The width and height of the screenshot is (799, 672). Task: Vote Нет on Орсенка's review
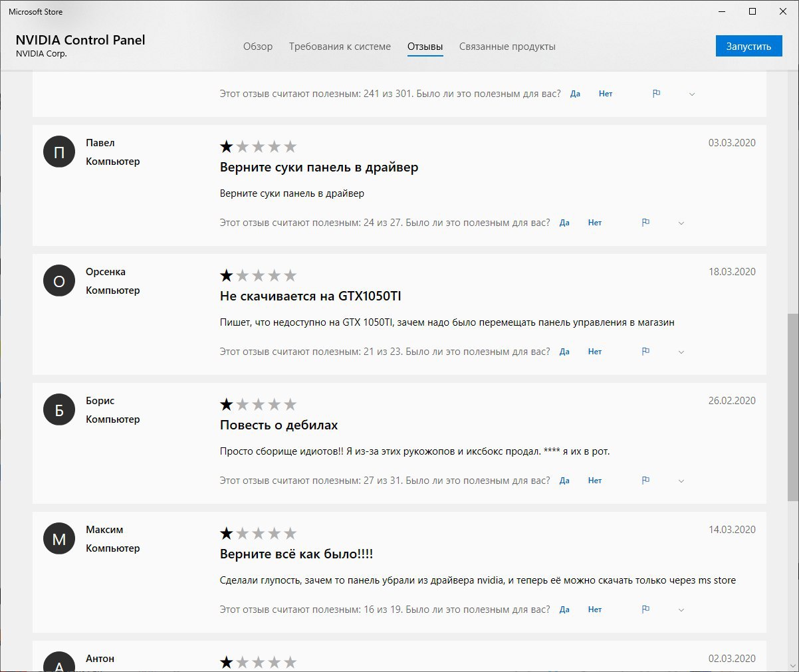[x=595, y=352]
